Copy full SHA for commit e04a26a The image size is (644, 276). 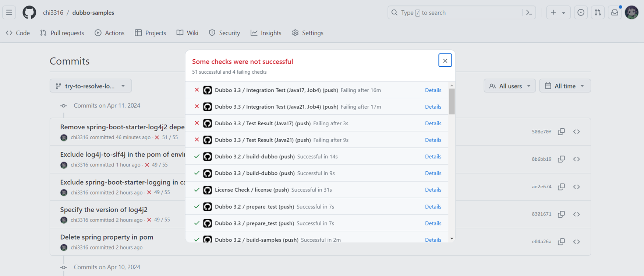point(561,242)
